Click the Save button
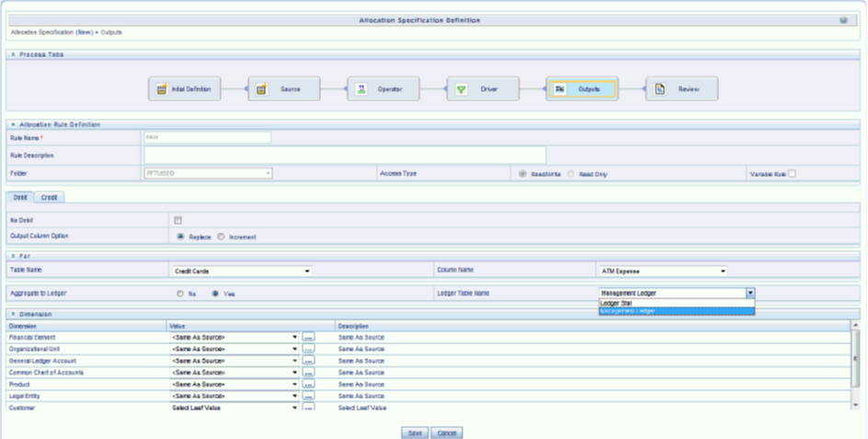Viewport: 868px width, 439px height. 415,433
